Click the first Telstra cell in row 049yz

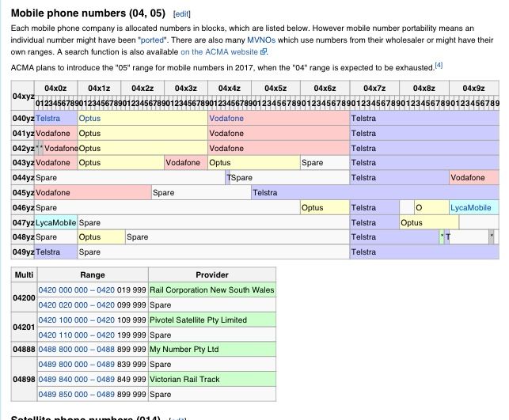(x=56, y=252)
